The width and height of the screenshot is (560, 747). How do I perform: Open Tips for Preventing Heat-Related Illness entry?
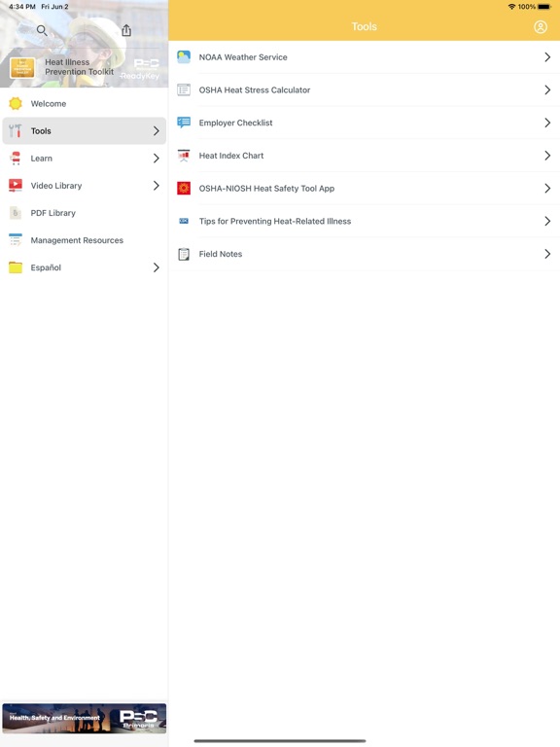[365, 221]
